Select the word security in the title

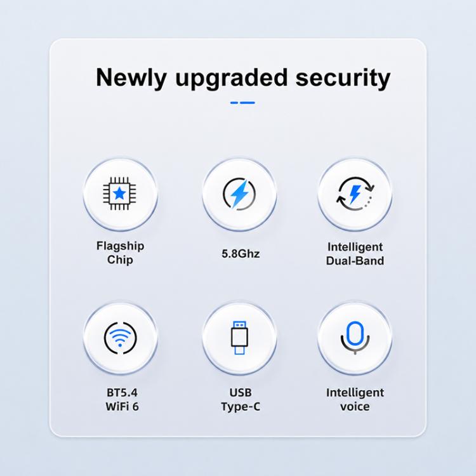tap(343, 77)
